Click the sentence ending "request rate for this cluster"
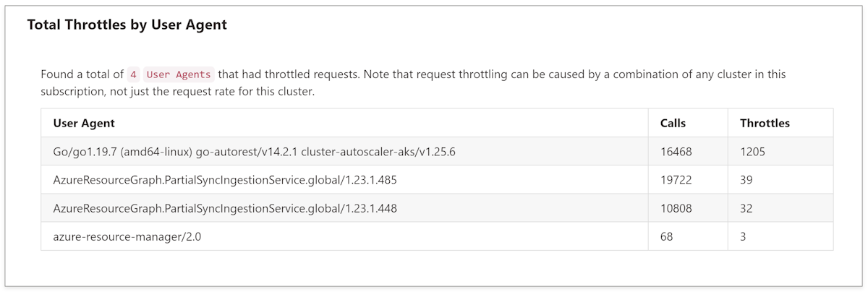Image resolution: width=868 pixels, height=292 pixels. pyautogui.click(x=177, y=93)
